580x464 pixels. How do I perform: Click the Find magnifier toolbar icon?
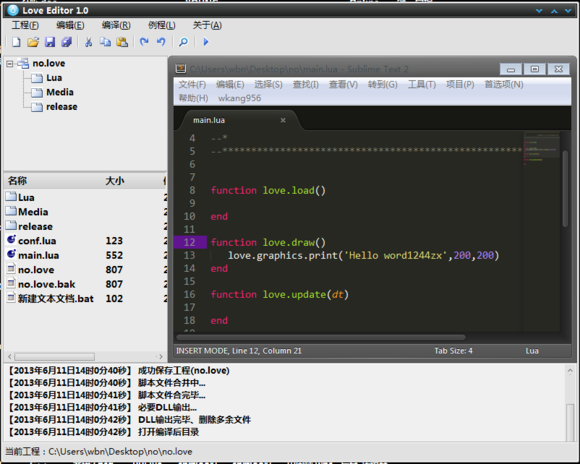(x=183, y=42)
